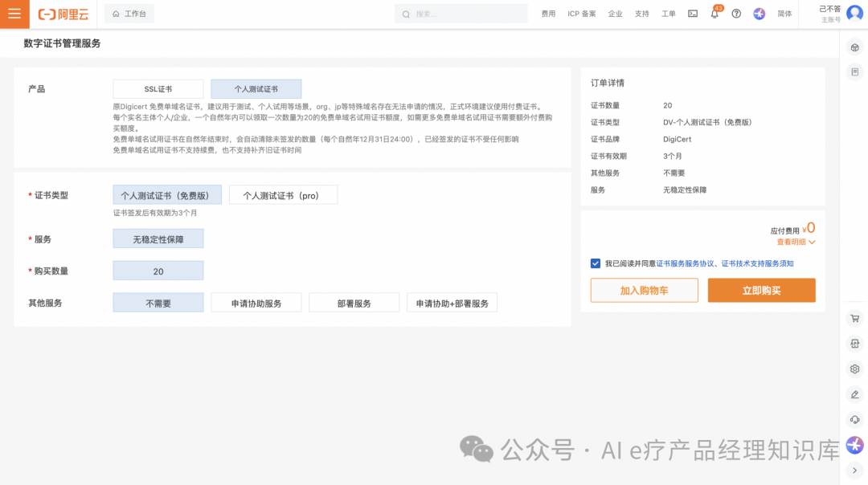This screenshot has width=868, height=485.
Task: Launch the Cloud Shell terminal icon
Action: click(693, 14)
